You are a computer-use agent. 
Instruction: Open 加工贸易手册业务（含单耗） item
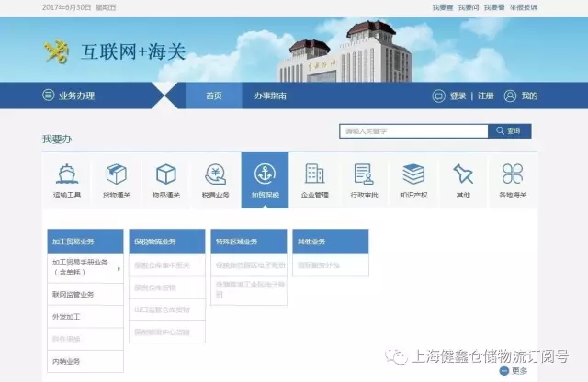coord(85,268)
